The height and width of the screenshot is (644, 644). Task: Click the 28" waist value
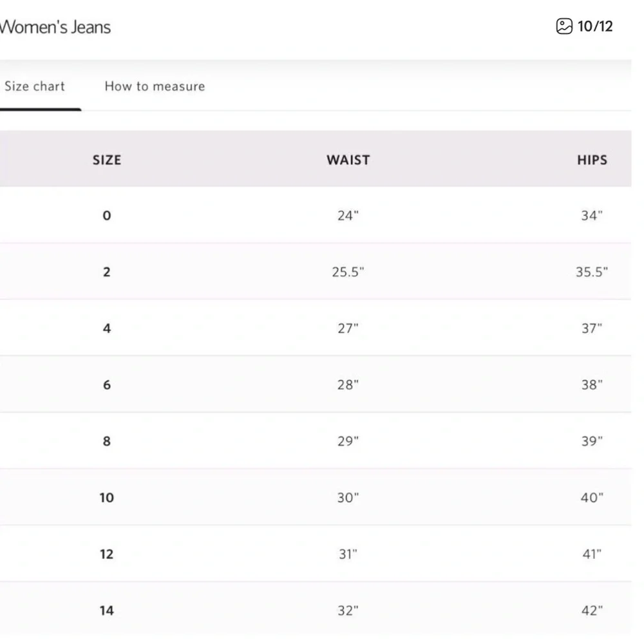tap(348, 384)
